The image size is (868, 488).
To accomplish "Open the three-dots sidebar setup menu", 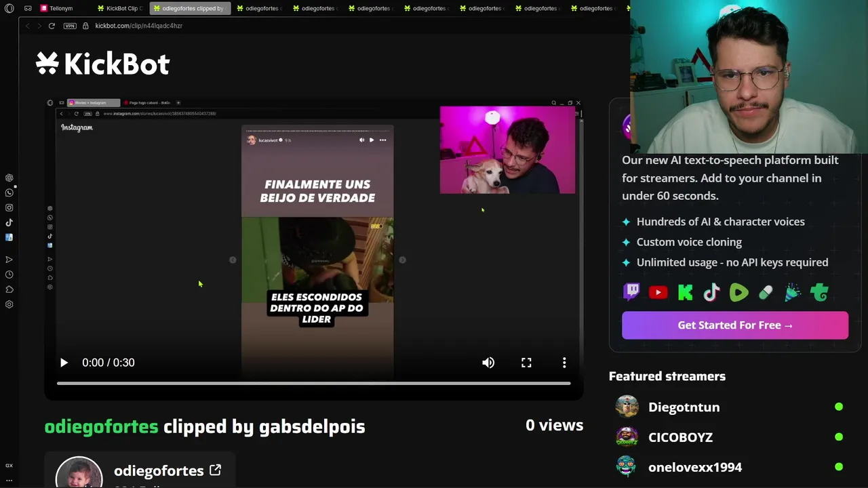I will click(x=9, y=480).
